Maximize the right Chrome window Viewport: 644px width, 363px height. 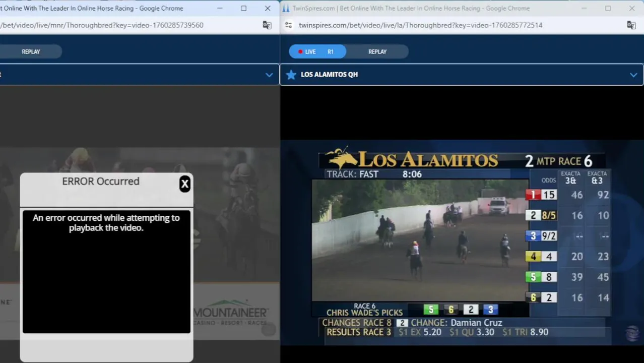pyautogui.click(x=608, y=8)
